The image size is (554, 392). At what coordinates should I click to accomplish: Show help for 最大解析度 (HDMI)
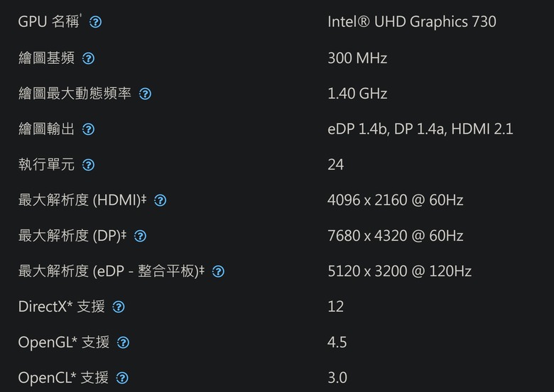pos(160,200)
